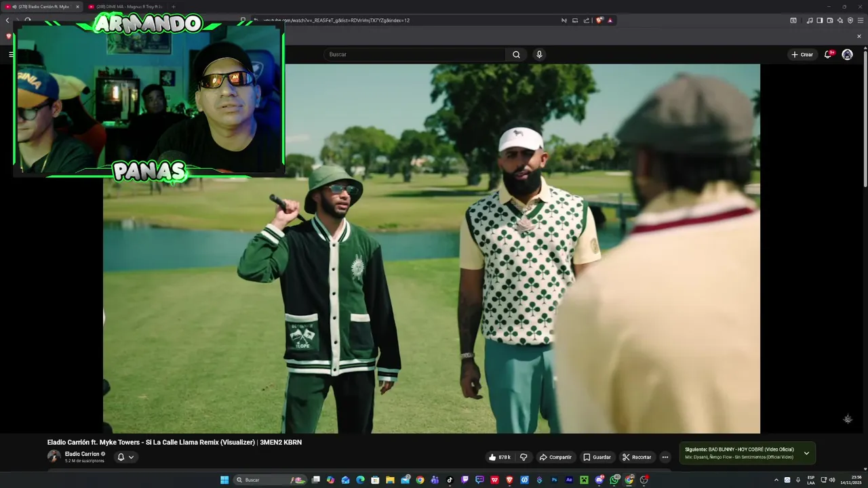Start voice search with the microphone icon
This screenshot has height=488, width=868.
(539, 54)
